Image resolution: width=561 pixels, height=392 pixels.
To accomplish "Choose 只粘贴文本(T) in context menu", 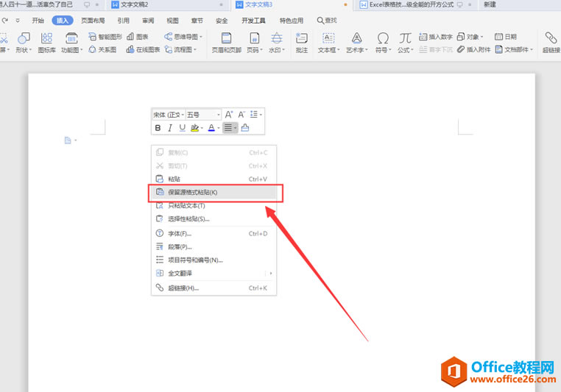I will (214, 205).
